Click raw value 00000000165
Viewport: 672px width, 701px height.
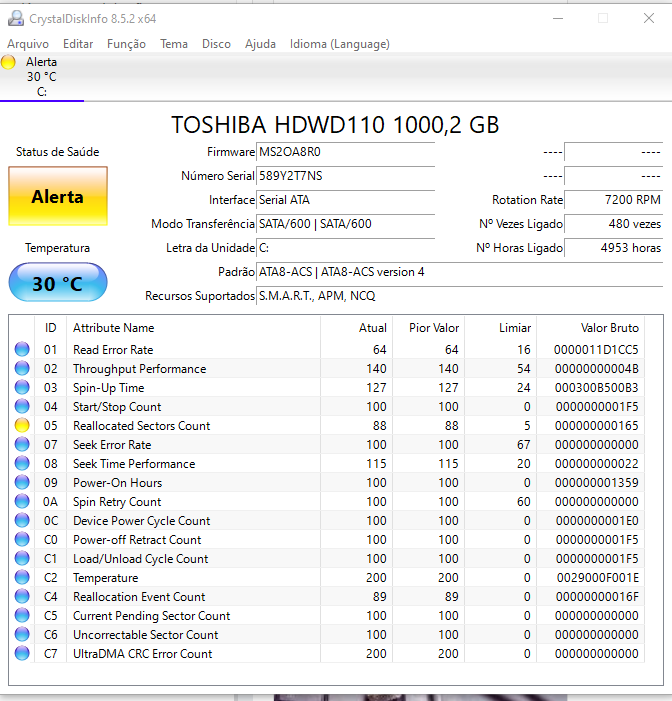pyautogui.click(x=597, y=426)
